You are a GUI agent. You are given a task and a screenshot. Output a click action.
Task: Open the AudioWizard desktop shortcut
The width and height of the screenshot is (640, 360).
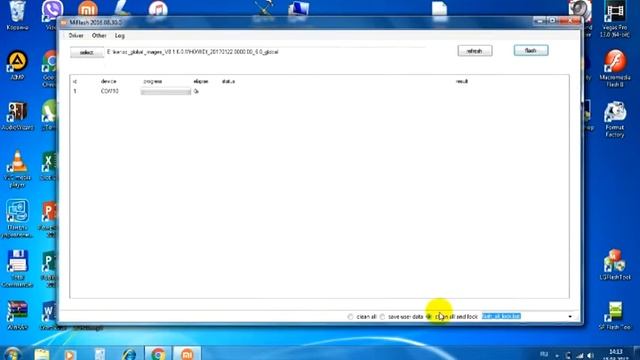pyautogui.click(x=17, y=116)
